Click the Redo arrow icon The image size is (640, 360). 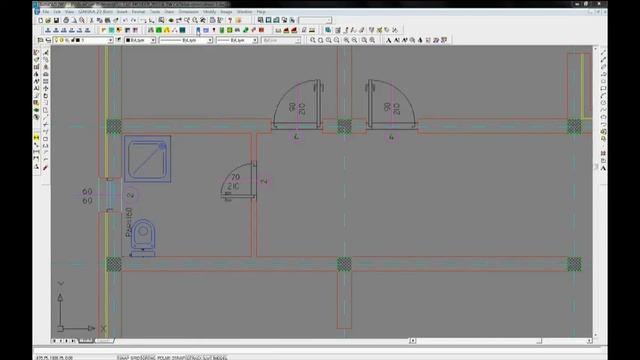134,20
